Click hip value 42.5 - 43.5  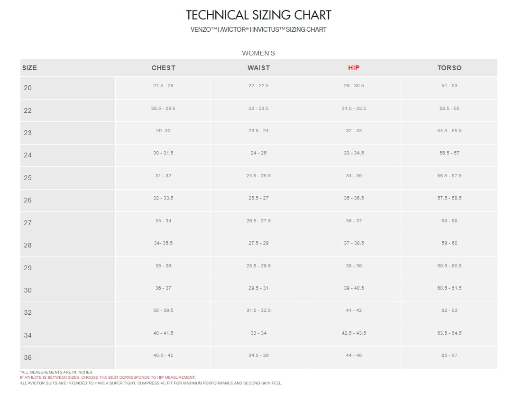(354, 333)
